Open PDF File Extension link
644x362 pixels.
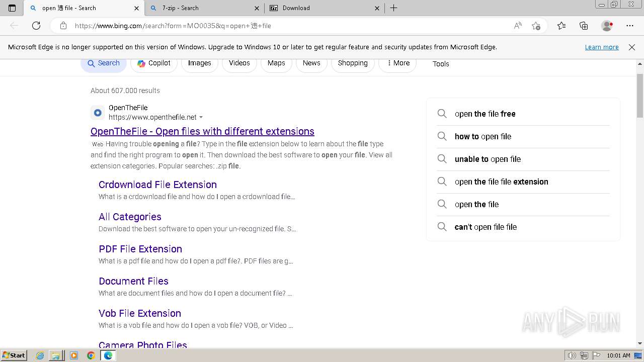pos(140,249)
